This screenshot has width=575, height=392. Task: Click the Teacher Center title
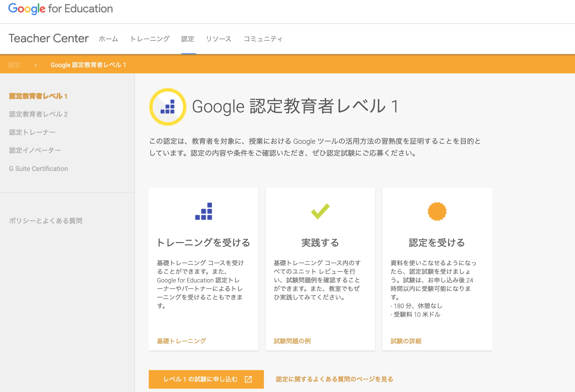(48, 38)
